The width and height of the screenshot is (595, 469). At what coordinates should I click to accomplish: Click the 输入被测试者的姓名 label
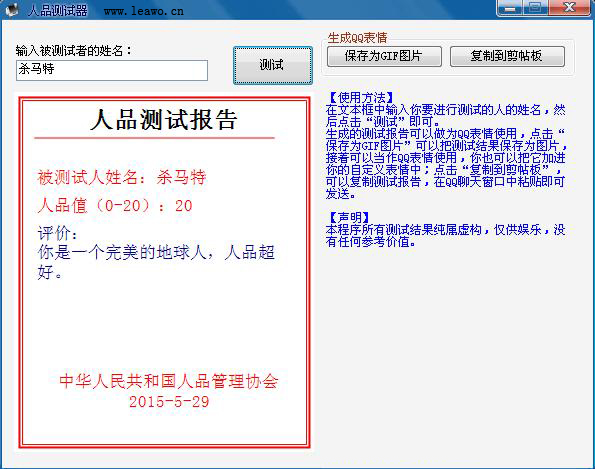click(x=73, y=50)
